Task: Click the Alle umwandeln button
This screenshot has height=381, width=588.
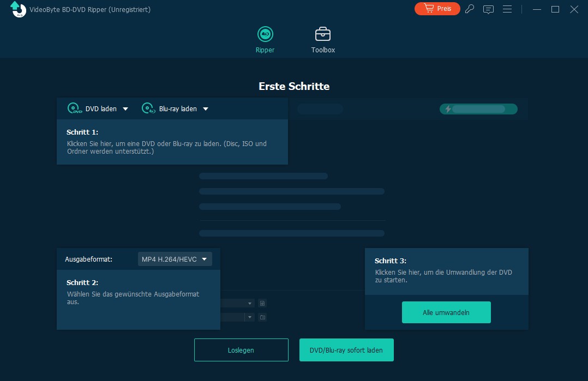Action: pos(446,312)
